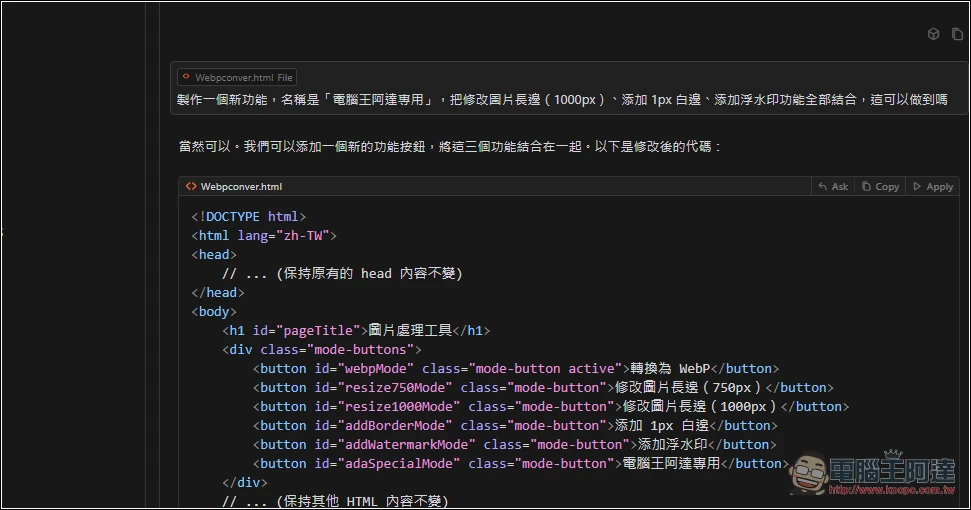Click the code icon in the code block header
971x510 pixels.
[x=190, y=186]
